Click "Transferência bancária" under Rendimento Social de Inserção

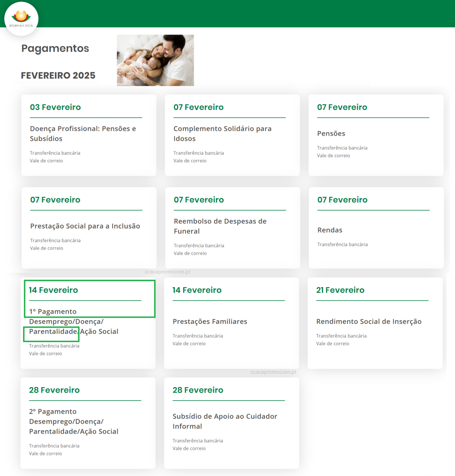pos(342,336)
